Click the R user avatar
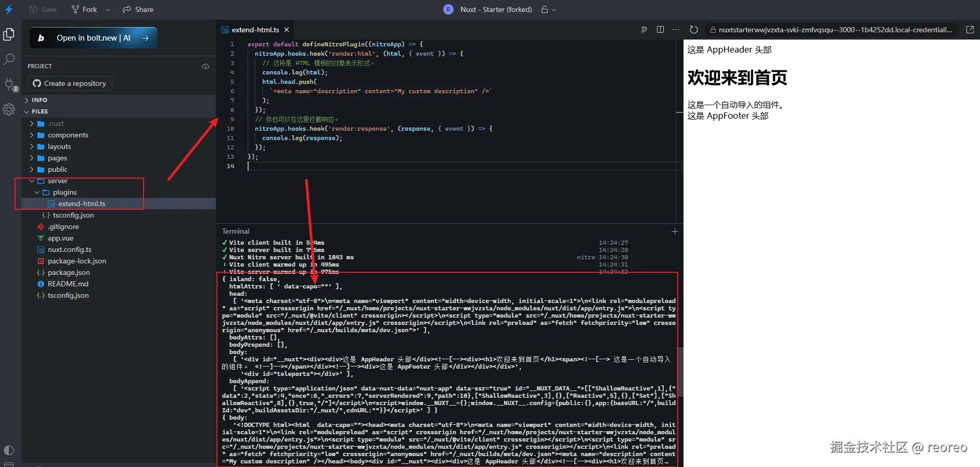980x467 pixels. [x=448, y=9]
